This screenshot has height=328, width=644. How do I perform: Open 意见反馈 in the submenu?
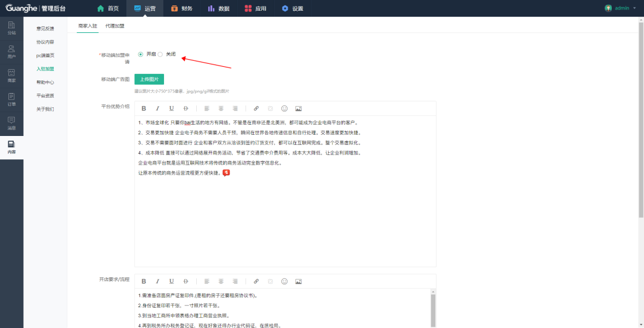click(45, 29)
